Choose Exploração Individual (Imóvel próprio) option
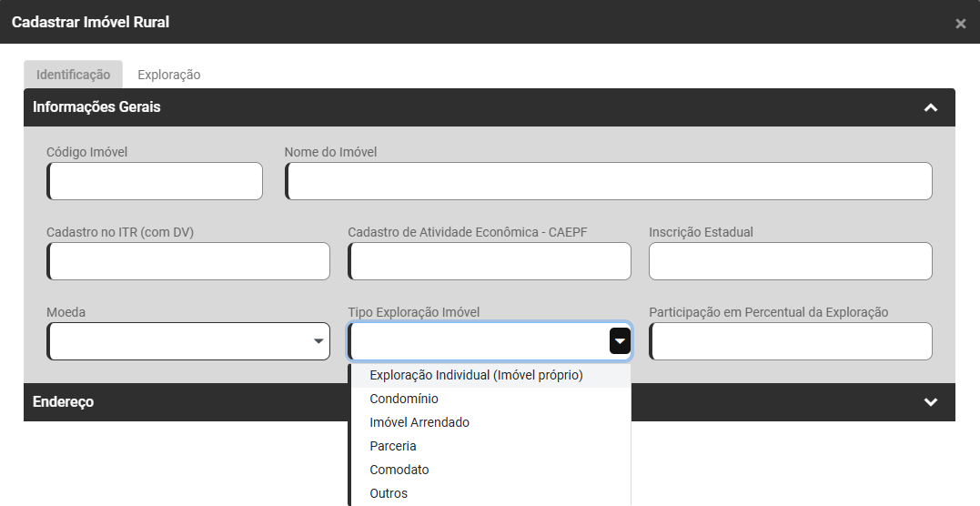This screenshot has height=506, width=980. pyautogui.click(x=476, y=375)
